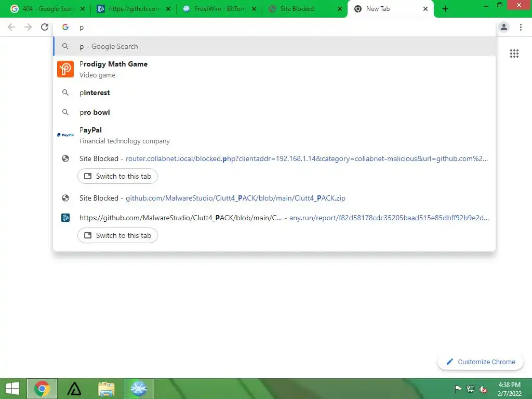
Task: Open github.com Clutt4_PACK.zip suggestion link
Action: tap(235, 198)
